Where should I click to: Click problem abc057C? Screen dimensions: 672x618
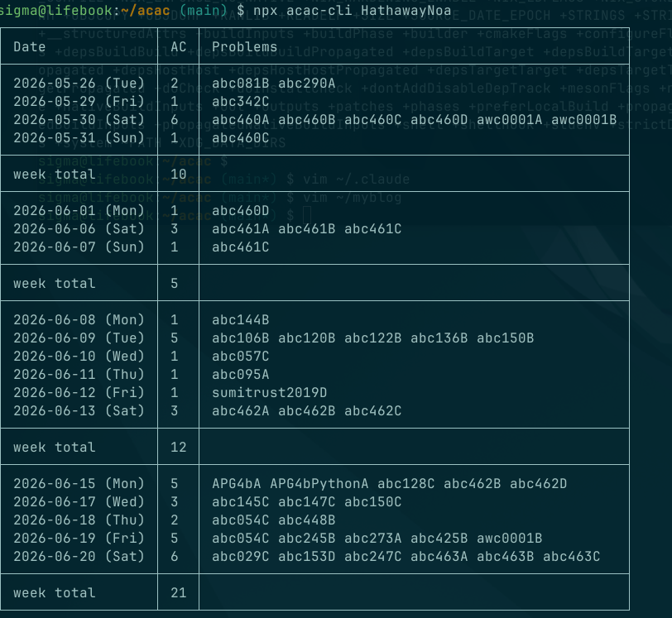(x=241, y=357)
